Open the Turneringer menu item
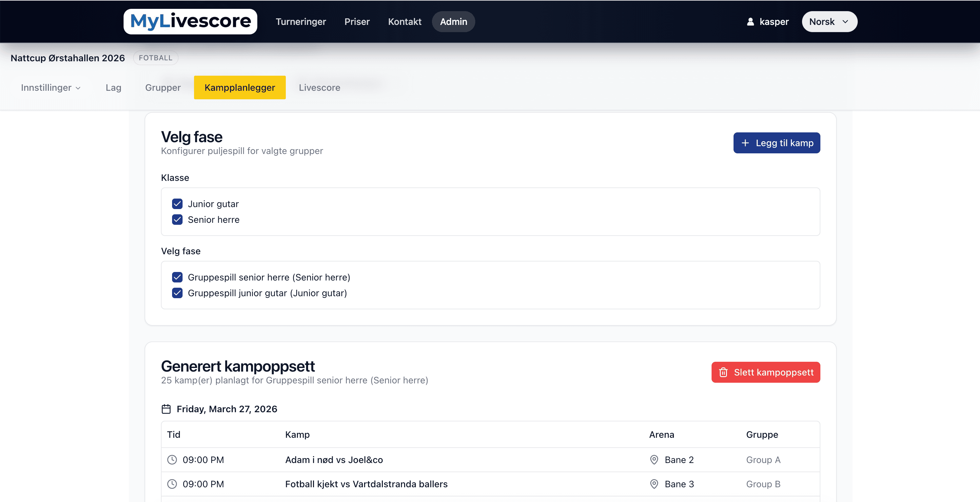The image size is (980, 502). click(301, 22)
